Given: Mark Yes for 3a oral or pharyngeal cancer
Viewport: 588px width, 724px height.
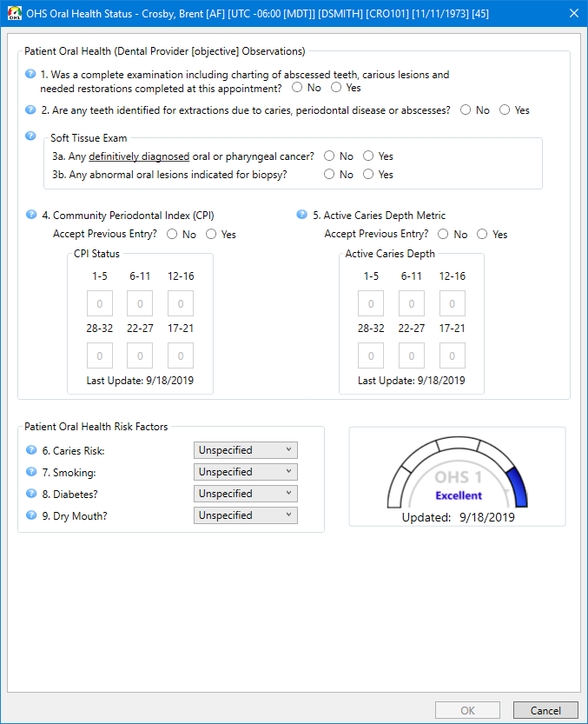Looking at the screenshot, I should click(x=368, y=156).
